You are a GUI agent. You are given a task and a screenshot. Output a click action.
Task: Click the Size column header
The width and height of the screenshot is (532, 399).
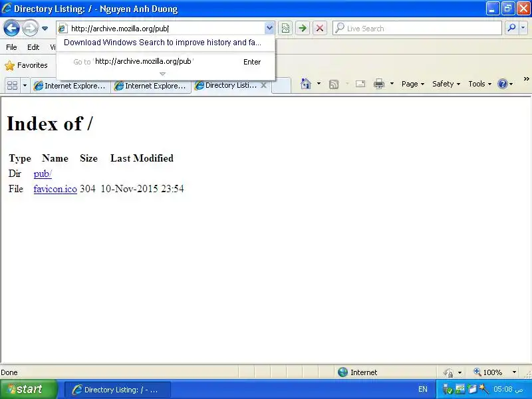pyautogui.click(x=88, y=158)
